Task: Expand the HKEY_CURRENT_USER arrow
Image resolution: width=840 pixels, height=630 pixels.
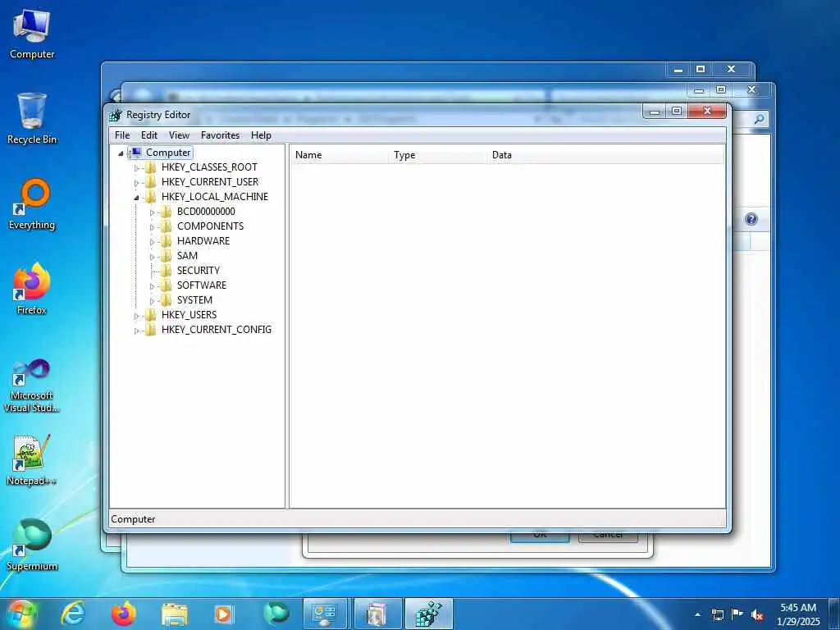Action: click(x=137, y=183)
